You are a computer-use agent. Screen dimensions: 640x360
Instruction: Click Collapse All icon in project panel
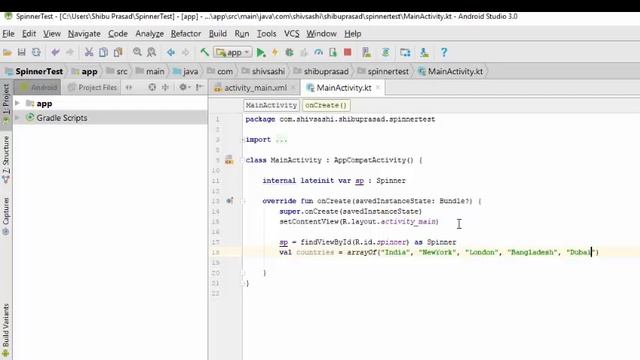tap(165, 87)
